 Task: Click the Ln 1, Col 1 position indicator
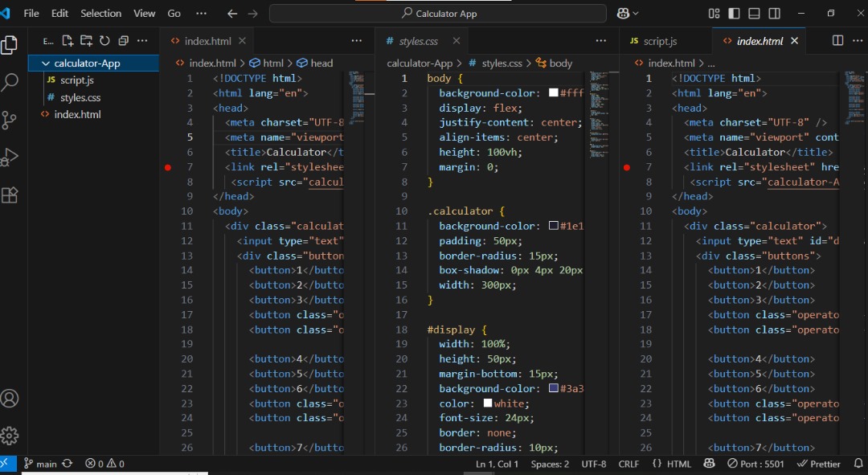pos(497,464)
